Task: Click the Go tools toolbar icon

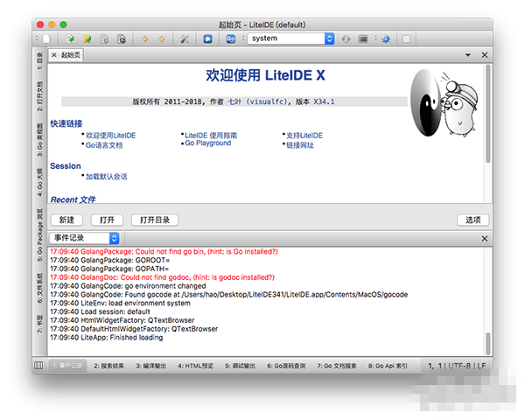Action: click(231, 38)
